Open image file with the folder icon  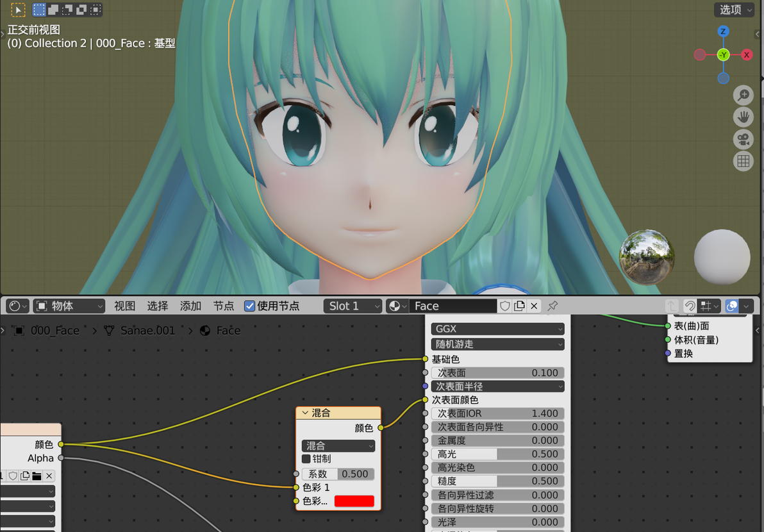37,476
